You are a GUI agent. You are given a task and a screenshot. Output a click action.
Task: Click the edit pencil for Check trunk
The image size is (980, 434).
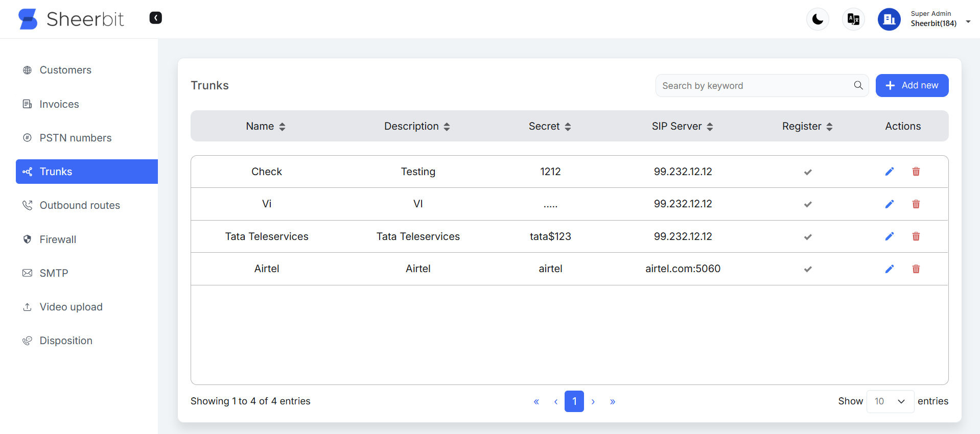889,172
